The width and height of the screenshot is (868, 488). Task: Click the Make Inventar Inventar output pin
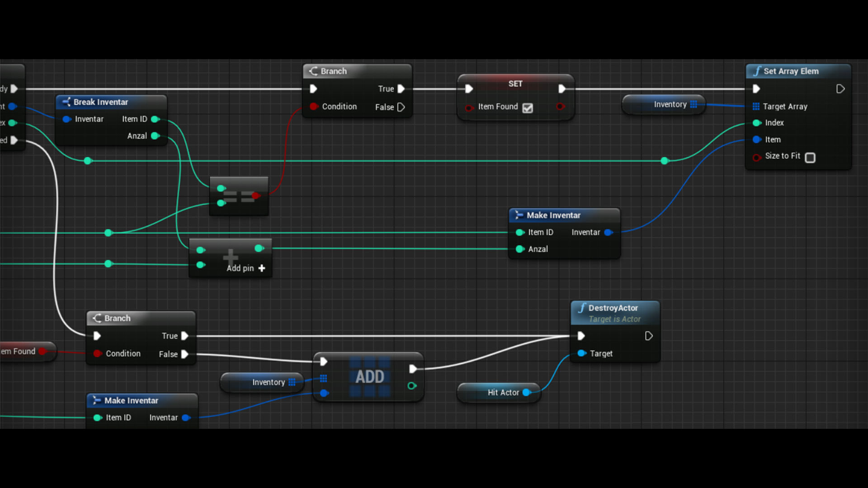(608, 232)
